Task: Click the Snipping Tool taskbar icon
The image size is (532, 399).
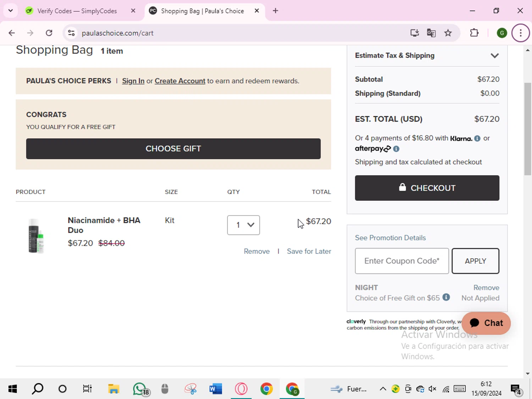Action: [x=190, y=389]
